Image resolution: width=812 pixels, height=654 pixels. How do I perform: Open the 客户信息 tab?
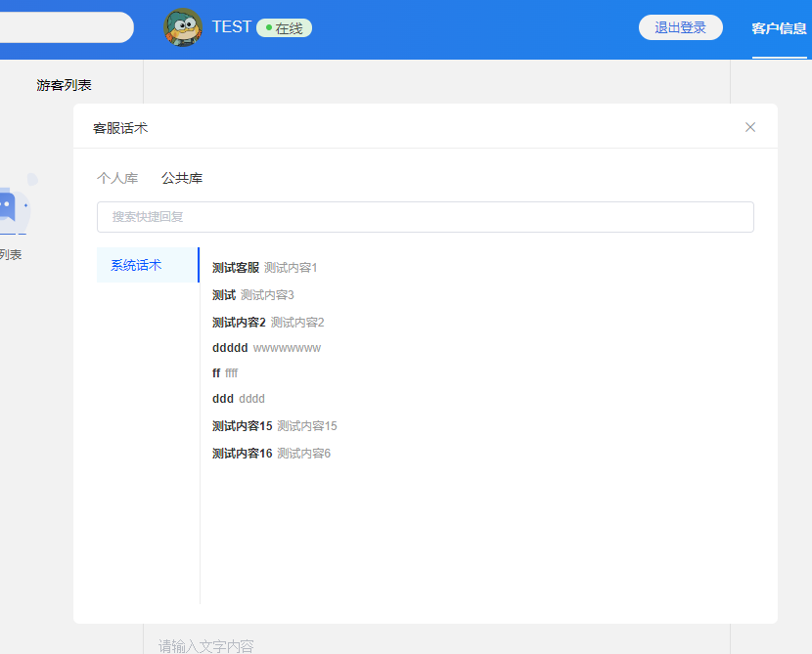click(x=779, y=28)
